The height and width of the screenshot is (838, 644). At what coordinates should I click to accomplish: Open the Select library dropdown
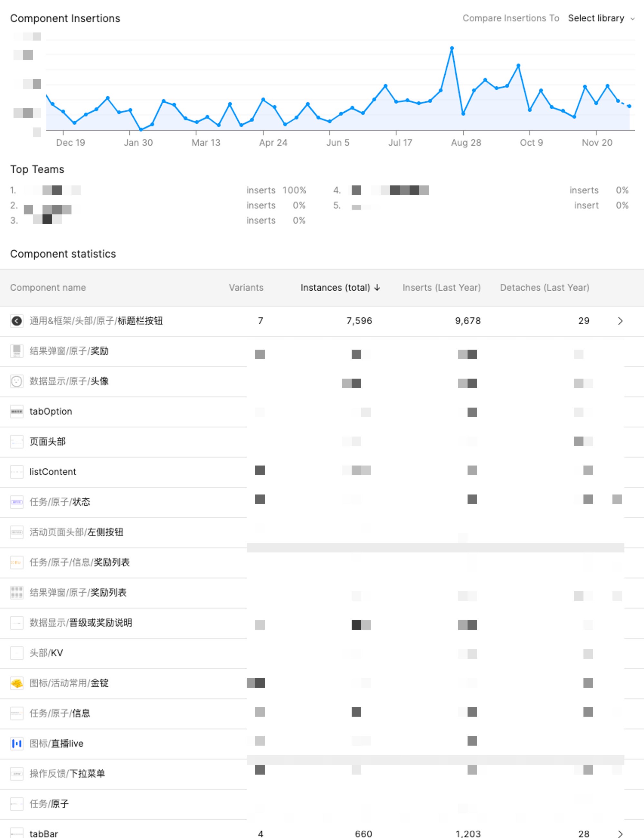601,18
